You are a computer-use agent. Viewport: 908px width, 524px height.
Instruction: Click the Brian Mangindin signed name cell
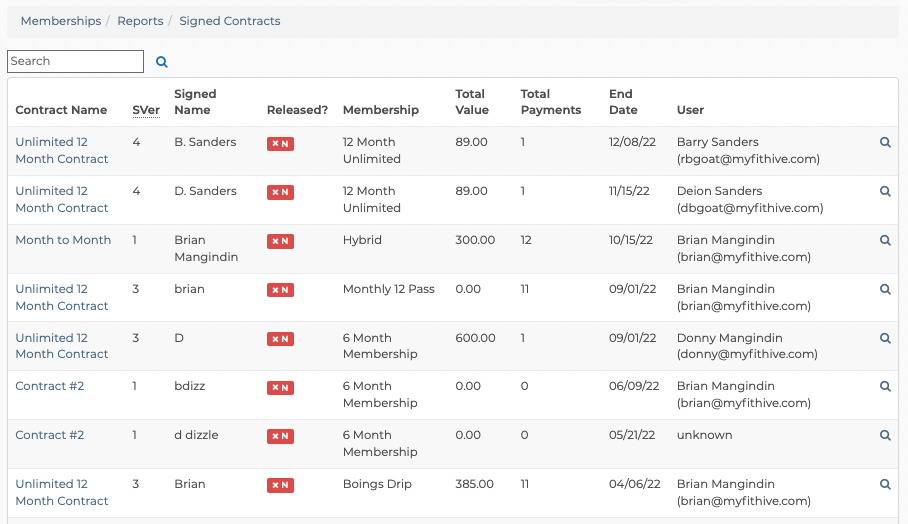point(206,248)
